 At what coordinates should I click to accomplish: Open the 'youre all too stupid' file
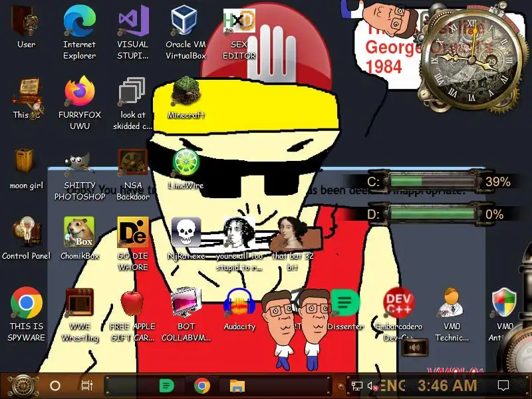point(239,244)
